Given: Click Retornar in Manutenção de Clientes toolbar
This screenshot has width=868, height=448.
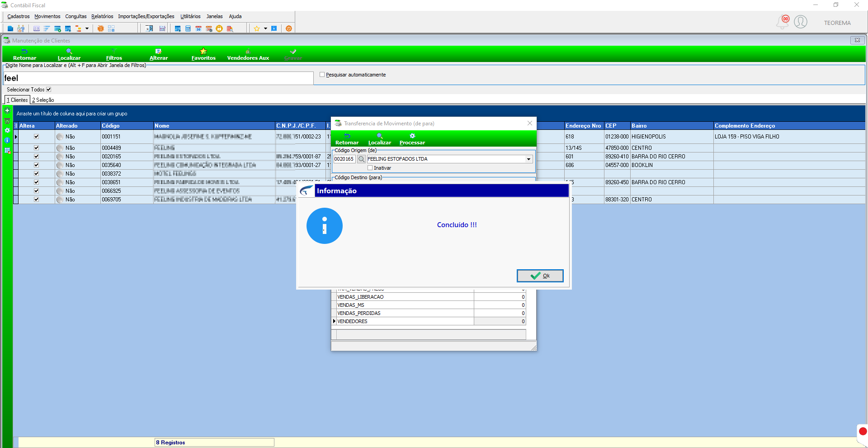Looking at the screenshot, I should [x=24, y=54].
